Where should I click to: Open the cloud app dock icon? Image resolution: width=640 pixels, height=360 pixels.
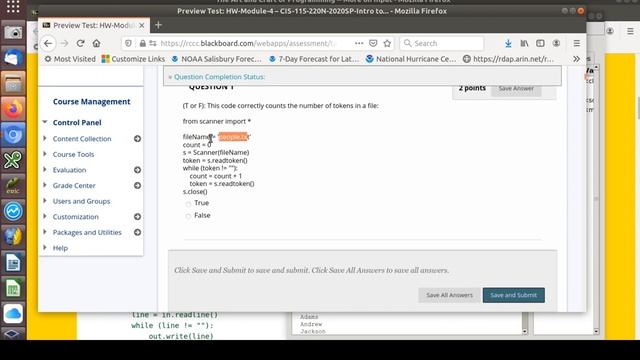[13, 313]
